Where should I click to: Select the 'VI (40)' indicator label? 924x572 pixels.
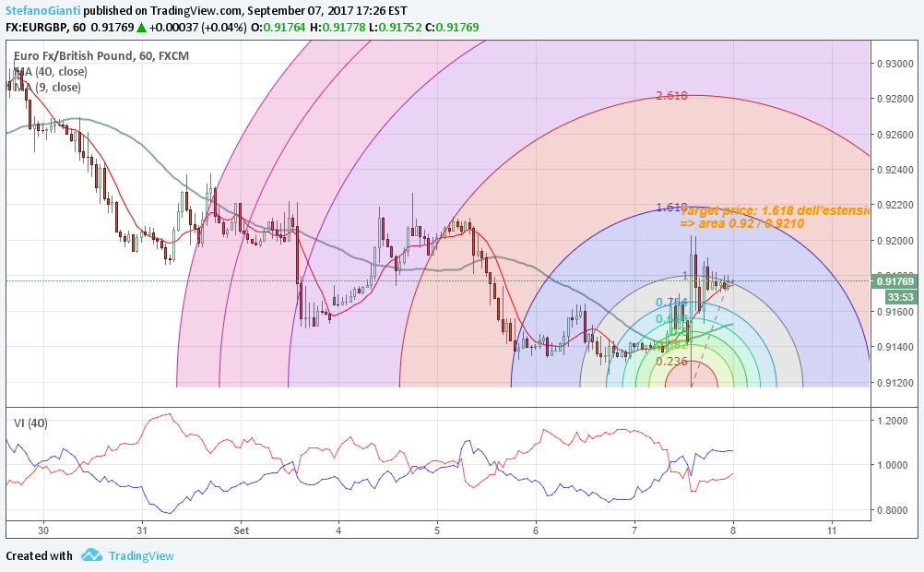pos(30,423)
